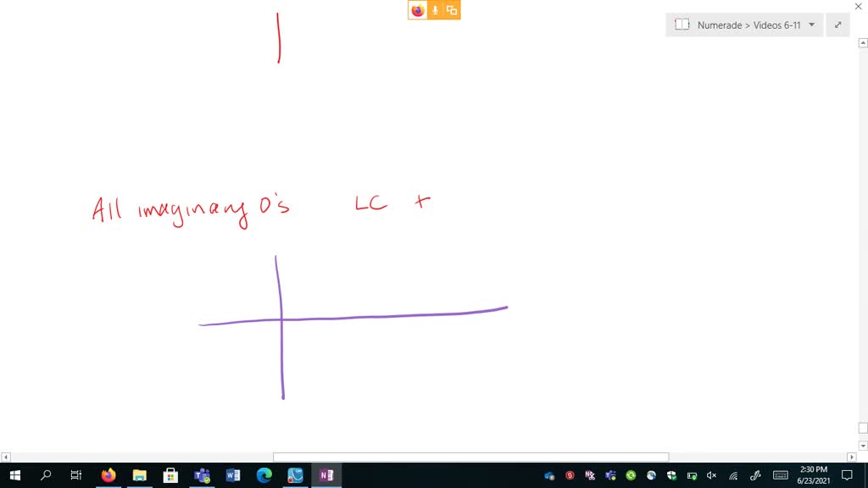The image size is (868, 488).
Task: Click the screen-share icon on the capture toolbar
Action: pos(451,9)
